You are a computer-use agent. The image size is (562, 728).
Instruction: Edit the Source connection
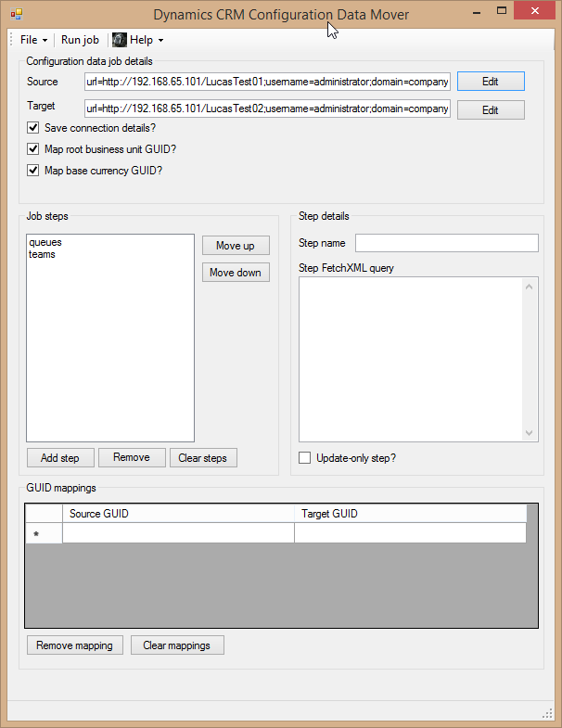[491, 82]
